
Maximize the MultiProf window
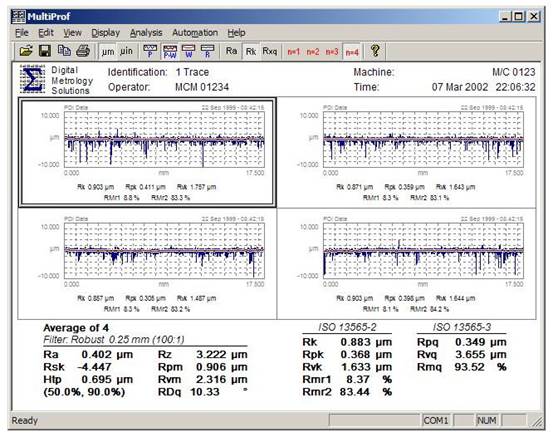[519, 17]
